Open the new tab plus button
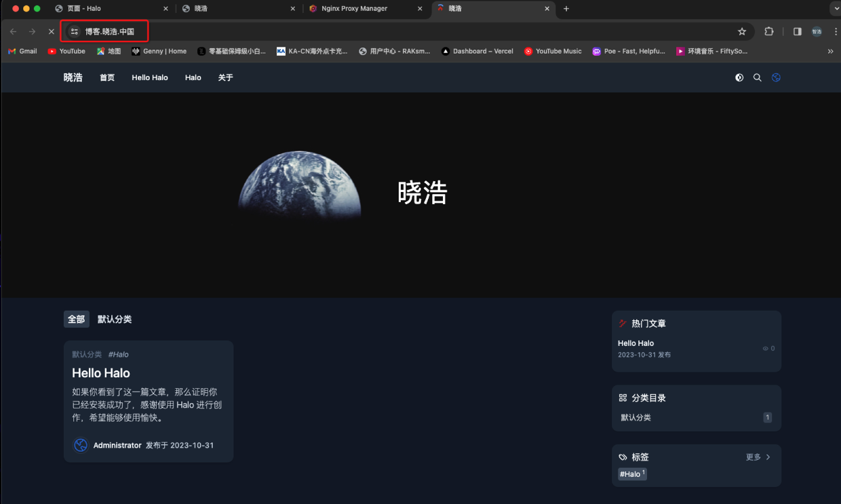Image resolution: width=841 pixels, height=504 pixels. (x=566, y=9)
